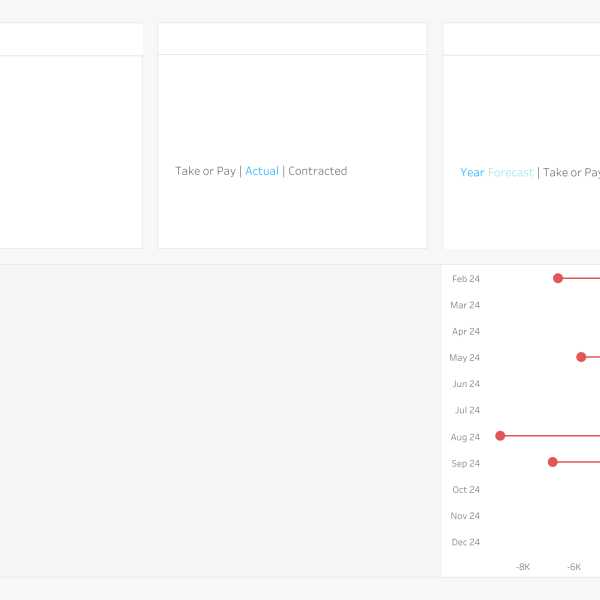Select the Oct 24 row label

click(466, 489)
